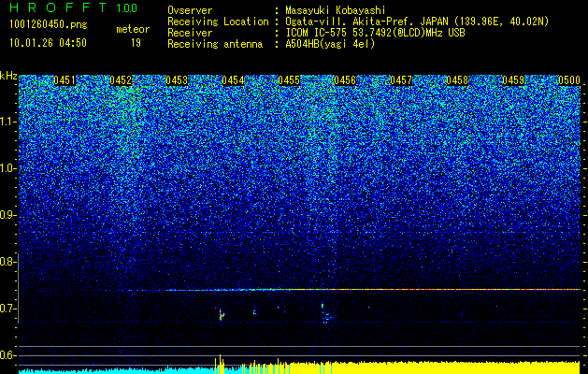Click the date stamp 10.01.26 04:50
This screenshot has width=588, height=374.
tap(48, 43)
